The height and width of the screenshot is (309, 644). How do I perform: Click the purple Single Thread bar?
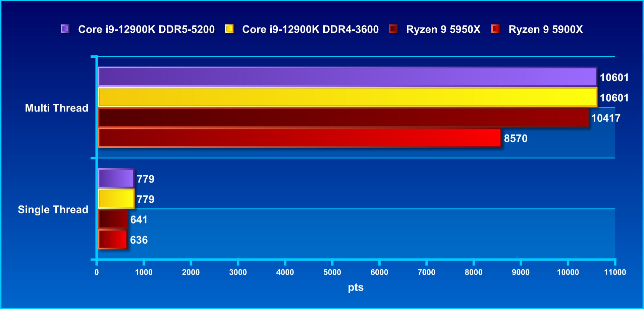tap(116, 178)
